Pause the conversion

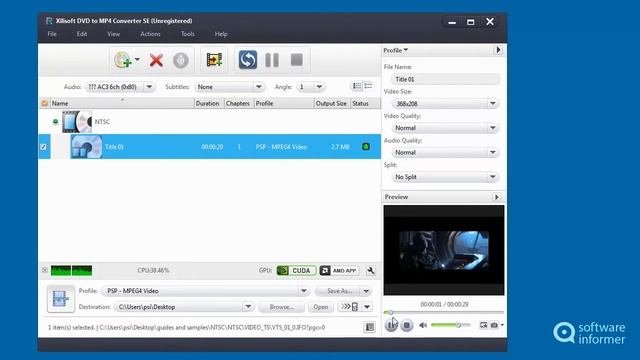272,60
